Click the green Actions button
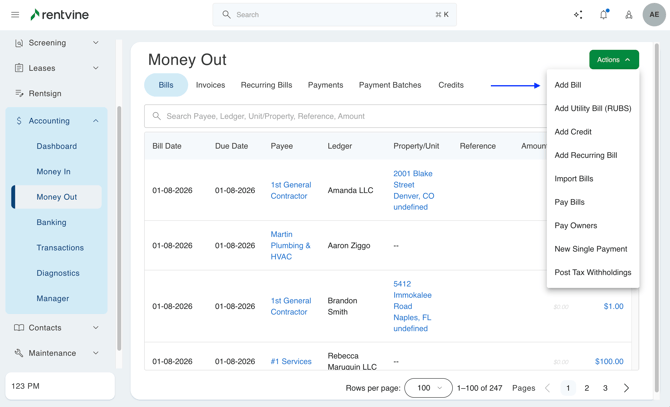This screenshot has height=407, width=670. (x=613, y=60)
